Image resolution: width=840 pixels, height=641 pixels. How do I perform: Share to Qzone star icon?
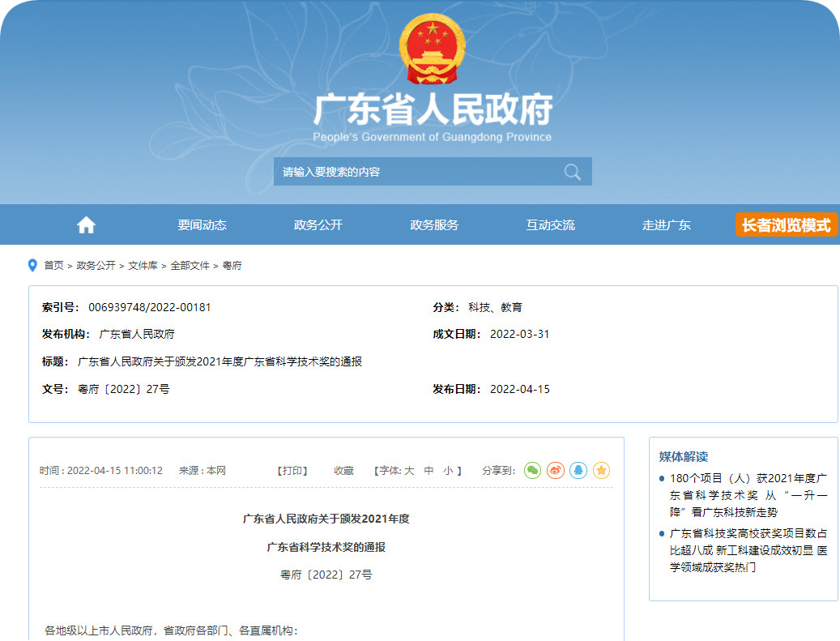(602, 471)
